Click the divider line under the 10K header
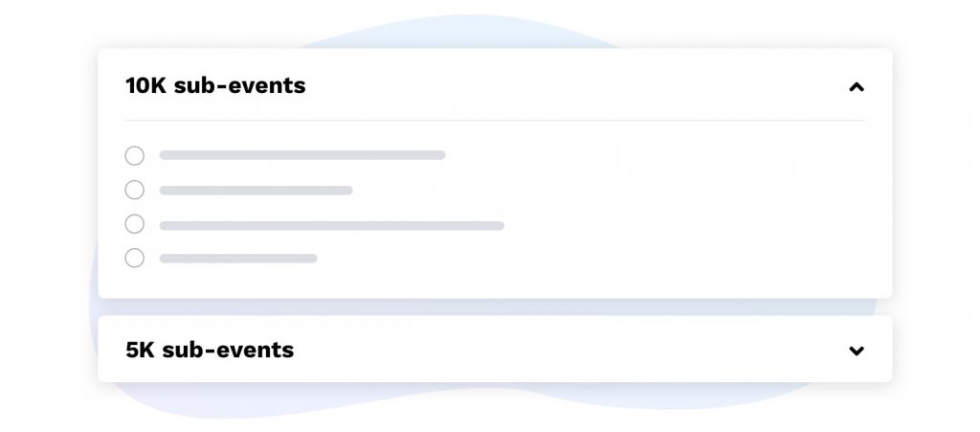Screen dimensions: 980x432 click(x=494, y=121)
